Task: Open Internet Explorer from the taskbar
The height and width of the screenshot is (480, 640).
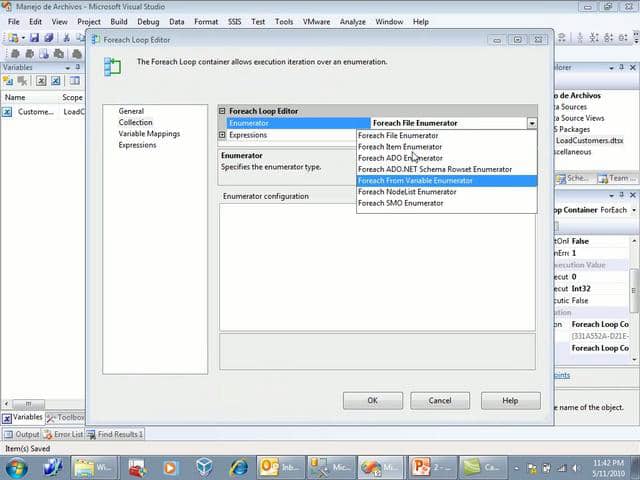Action: coord(239,468)
